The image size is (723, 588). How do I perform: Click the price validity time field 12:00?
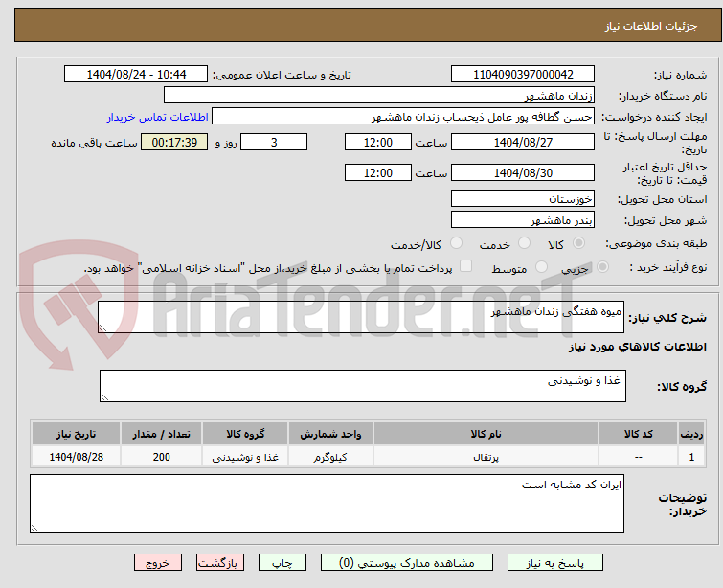pyautogui.click(x=378, y=172)
